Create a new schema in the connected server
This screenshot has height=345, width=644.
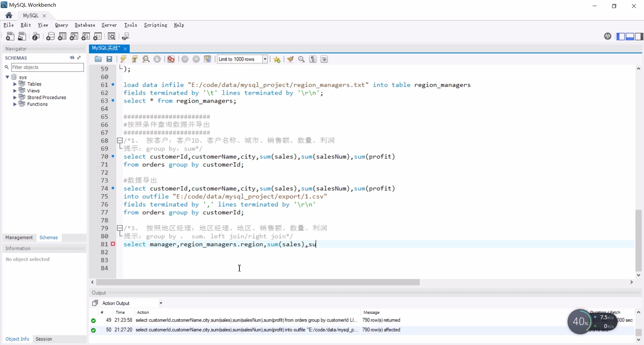click(x=50, y=36)
